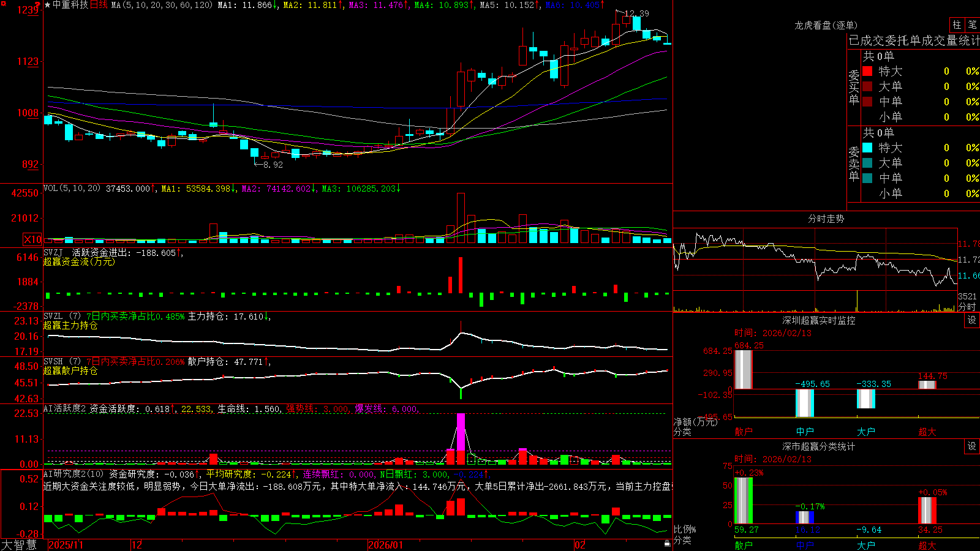Screen dimensions: 980x551
Task: Click the 分时走势 panel title
Action: point(826,219)
